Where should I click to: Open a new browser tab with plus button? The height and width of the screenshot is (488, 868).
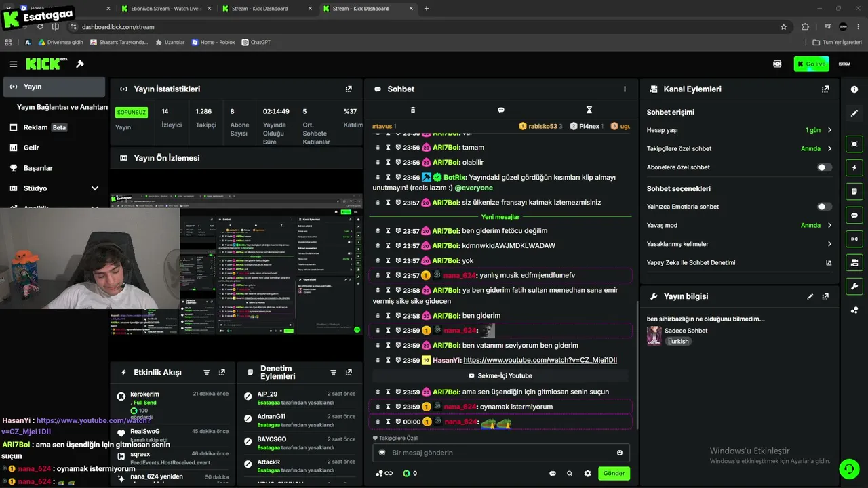pos(427,9)
